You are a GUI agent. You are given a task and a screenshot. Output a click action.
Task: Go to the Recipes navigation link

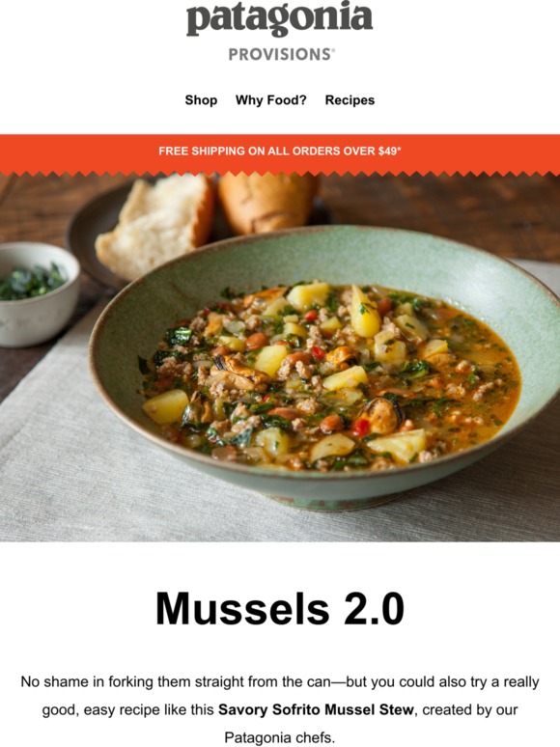click(350, 100)
